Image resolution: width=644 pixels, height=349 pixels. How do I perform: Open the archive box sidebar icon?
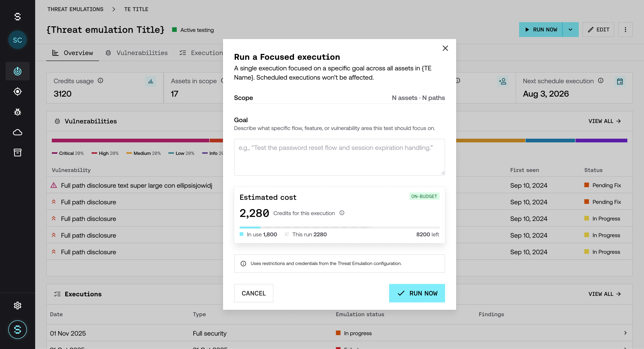(x=18, y=152)
